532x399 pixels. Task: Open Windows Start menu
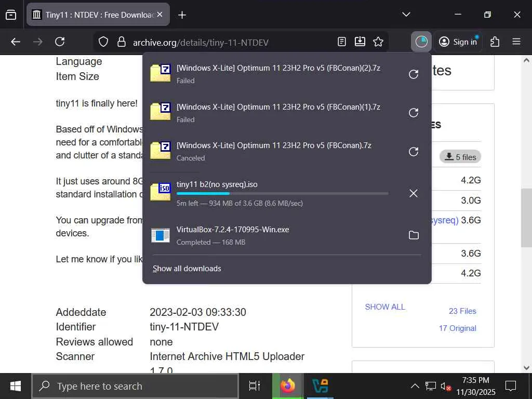pos(16,386)
